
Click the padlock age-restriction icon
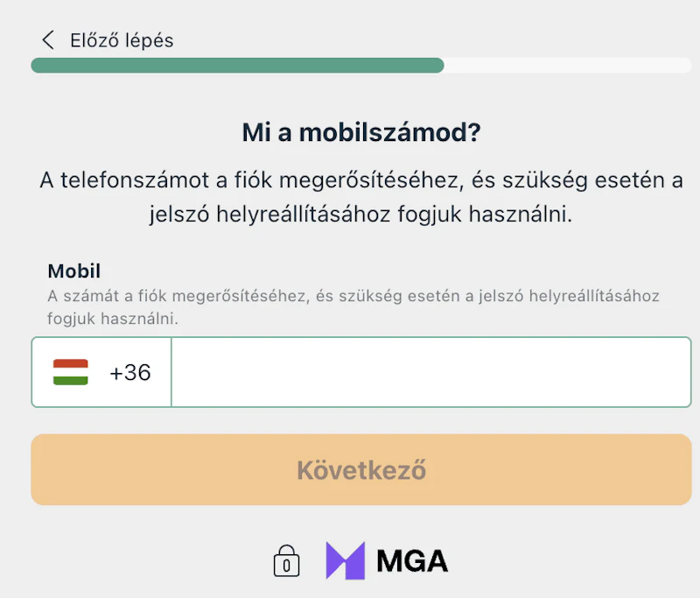[286, 561]
